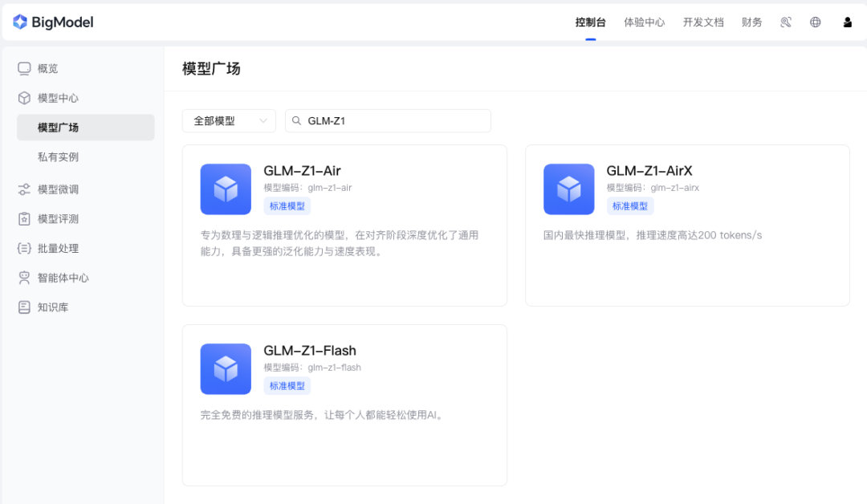Image resolution: width=867 pixels, height=504 pixels.
Task: Click 标准模型 tag on GLM-Z1-AirX card
Action: coord(630,206)
